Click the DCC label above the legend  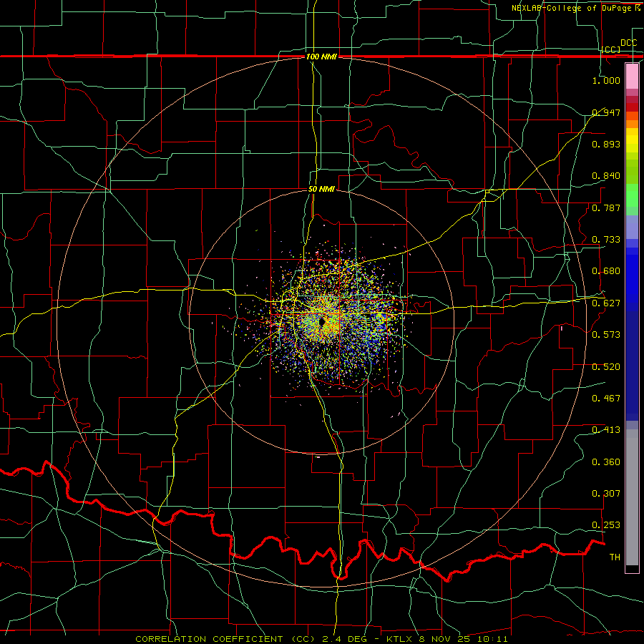[x=628, y=43]
